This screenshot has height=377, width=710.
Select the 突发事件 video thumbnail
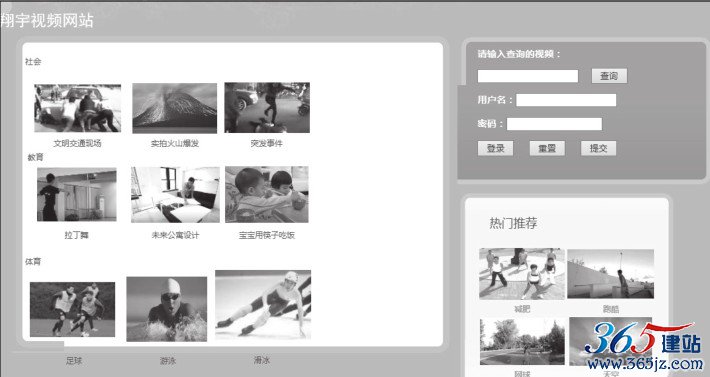(x=267, y=107)
